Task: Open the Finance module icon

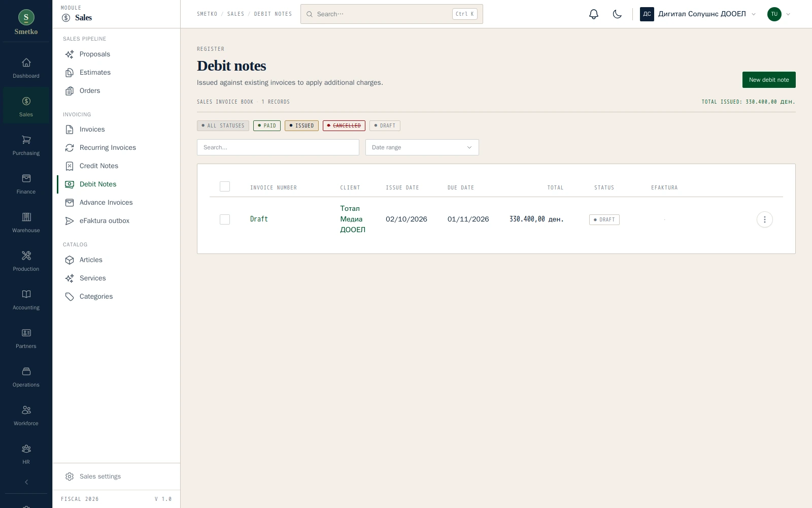Action: (26, 178)
